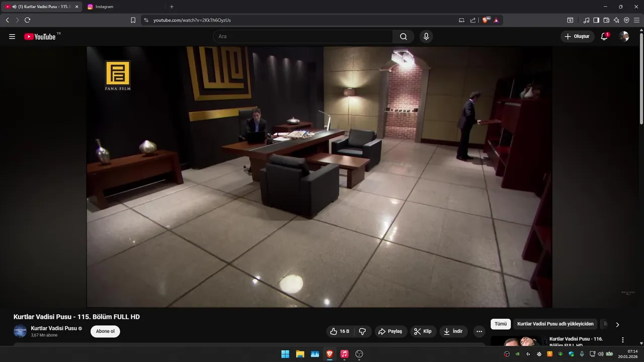The width and height of the screenshot is (644, 362).
Task: Open the system tray volume icon
Action: pyautogui.click(x=600, y=354)
